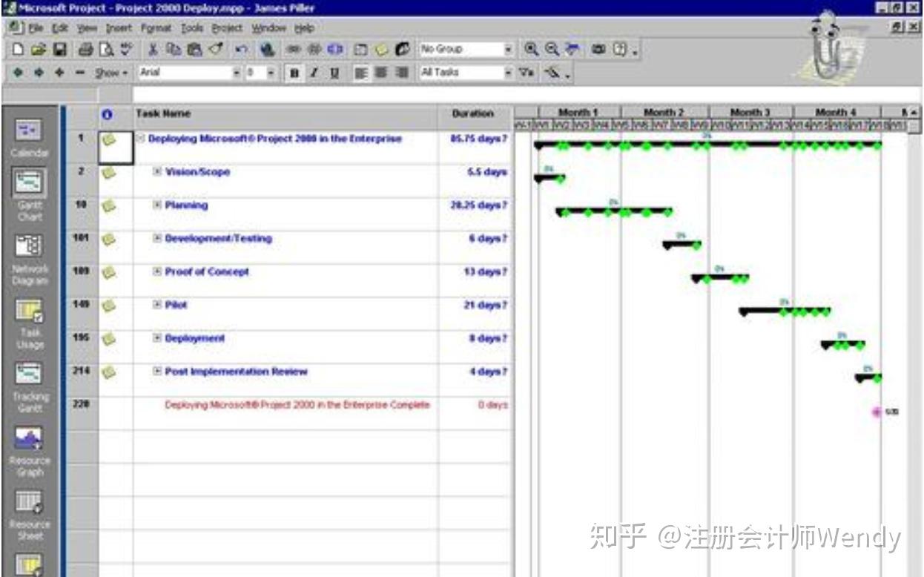
Task: Open Task Notes from toolbar
Action: click(383, 49)
